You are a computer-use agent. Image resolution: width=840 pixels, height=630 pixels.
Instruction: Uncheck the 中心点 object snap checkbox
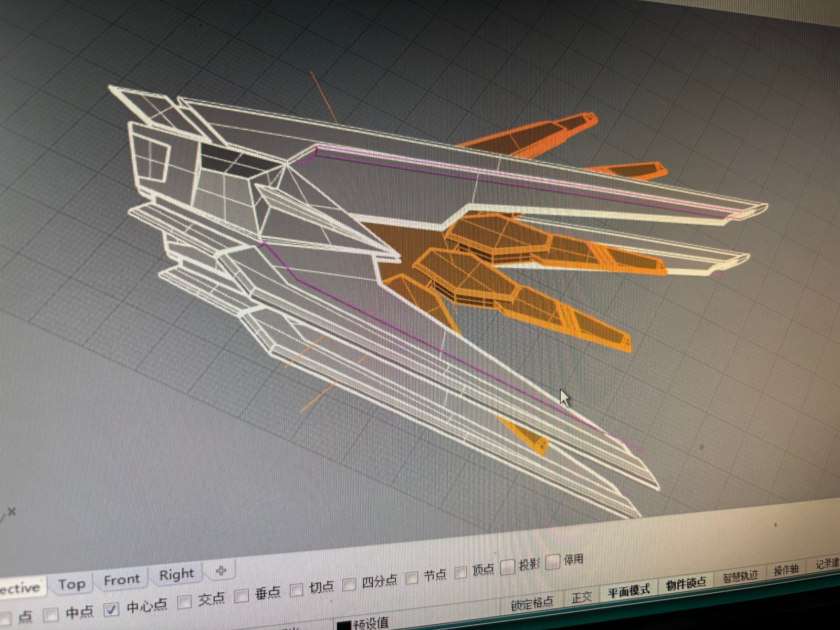(111, 609)
